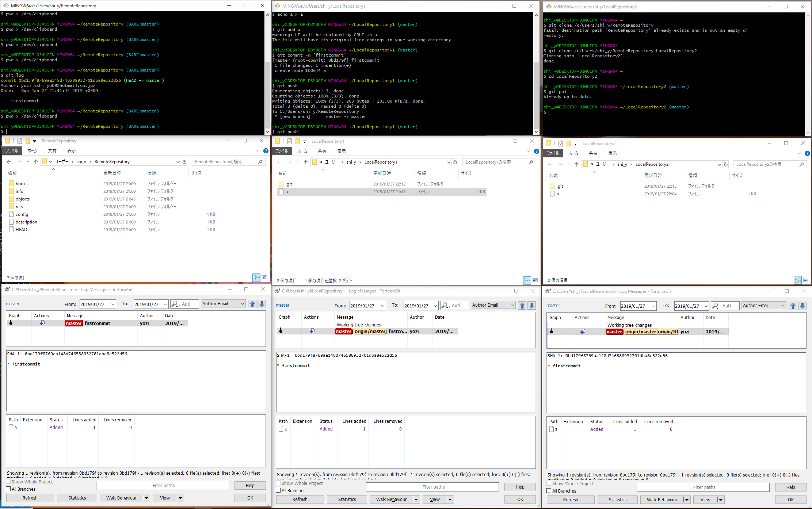Click down arrow in LocalRepository2 log dialog
812x509 pixels.
pos(803,306)
